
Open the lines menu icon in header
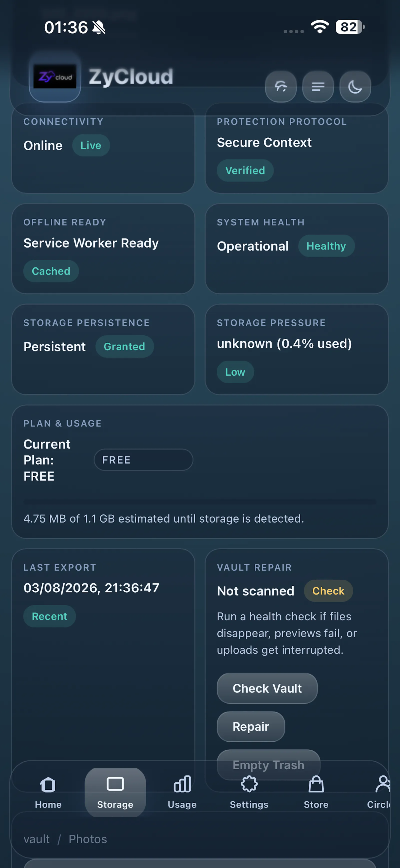[x=318, y=87]
